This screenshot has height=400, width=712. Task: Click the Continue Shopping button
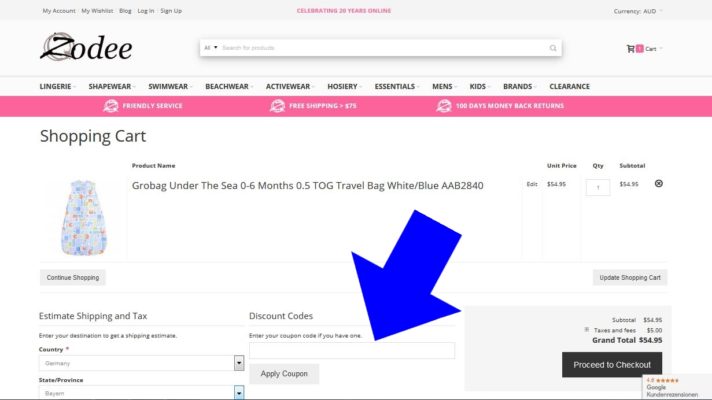73,277
